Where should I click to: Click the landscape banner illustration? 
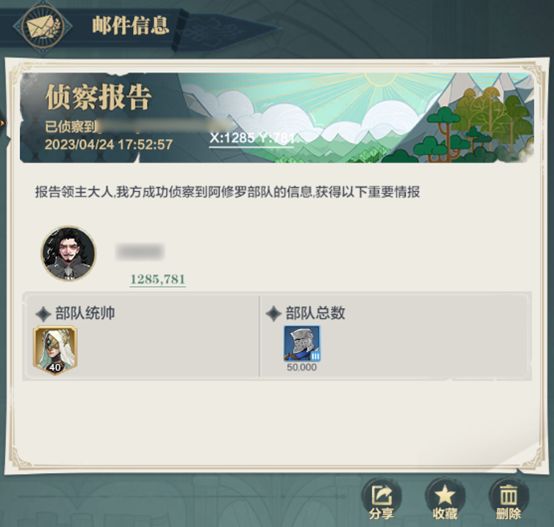click(x=357, y=118)
